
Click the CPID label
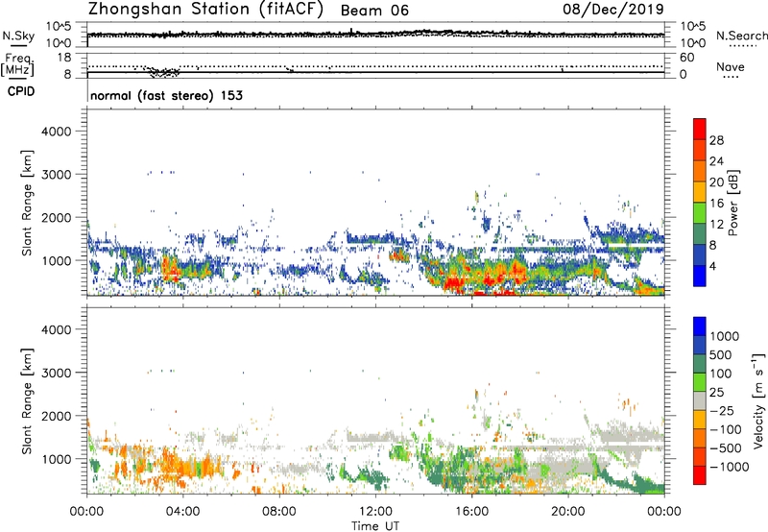pyautogui.click(x=21, y=91)
